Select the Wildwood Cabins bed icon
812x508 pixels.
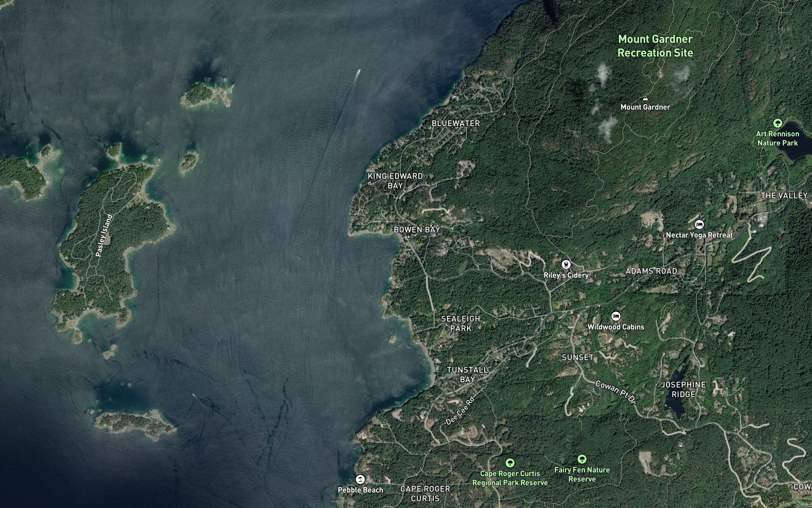[x=616, y=316]
